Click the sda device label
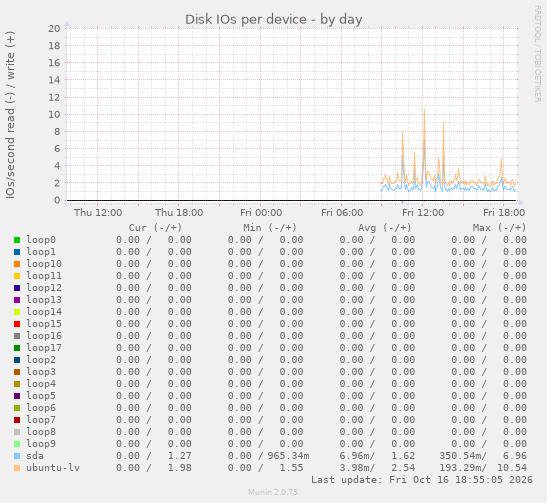Viewport: 547px width, 503px height. tap(35, 456)
